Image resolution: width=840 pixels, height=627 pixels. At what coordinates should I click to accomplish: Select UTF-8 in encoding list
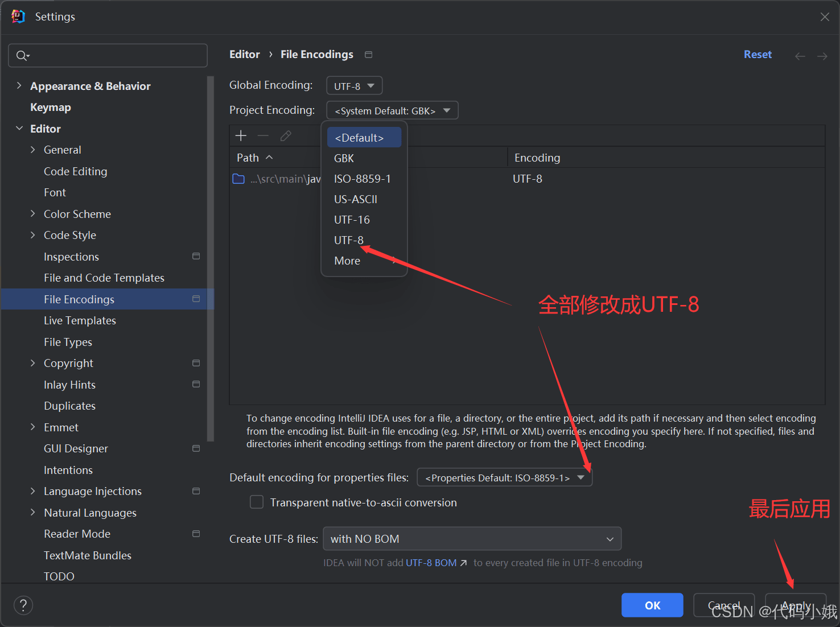pyautogui.click(x=364, y=240)
